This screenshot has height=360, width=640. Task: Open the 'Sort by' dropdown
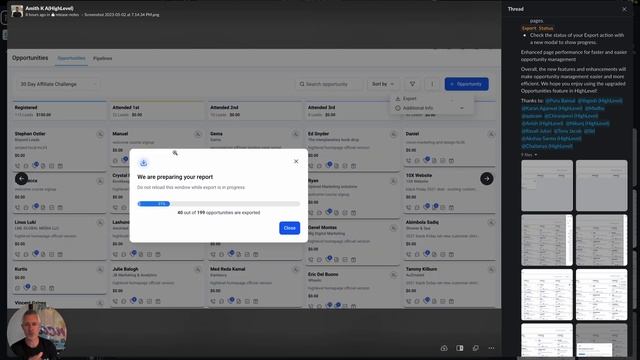[x=382, y=84]
